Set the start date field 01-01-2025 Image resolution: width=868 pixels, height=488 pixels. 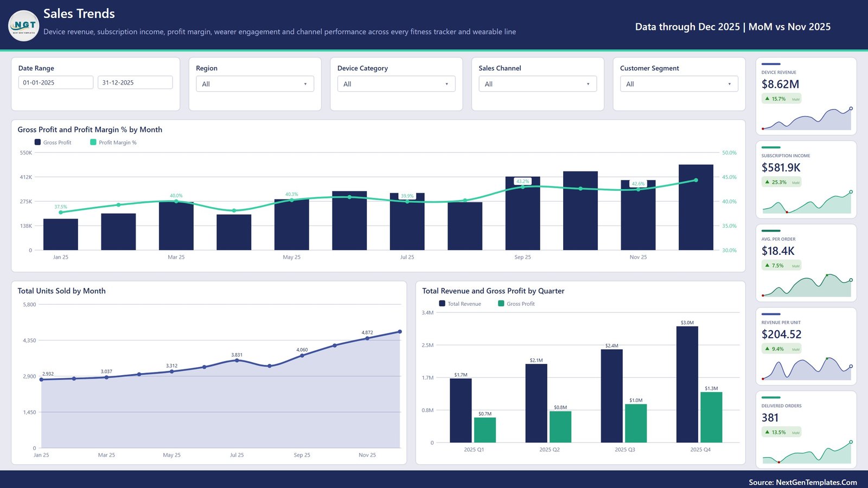pos(56,82)
